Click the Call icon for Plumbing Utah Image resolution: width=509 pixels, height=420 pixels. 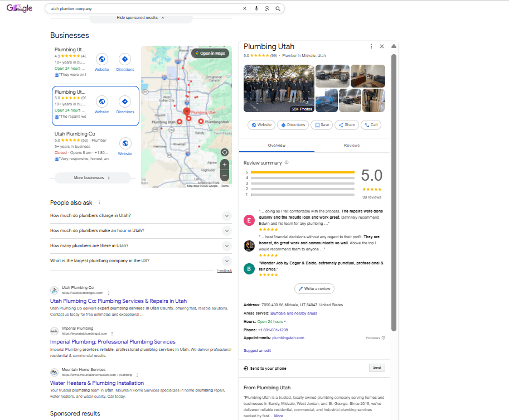[x=371, y=124]
